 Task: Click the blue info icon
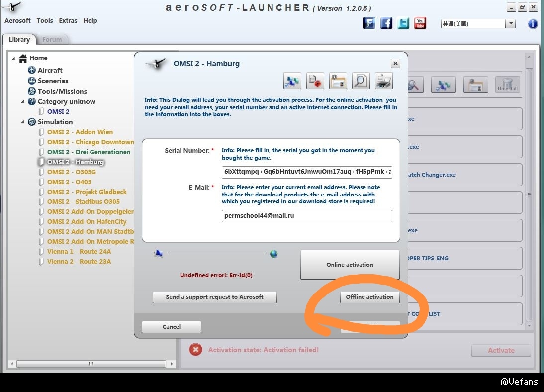tap(533, 24)
